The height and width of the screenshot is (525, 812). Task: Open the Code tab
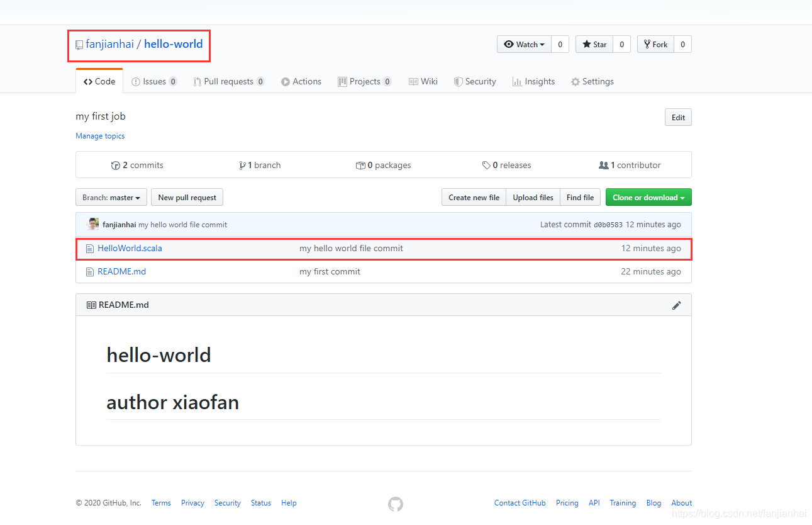(x=99, y=81)
